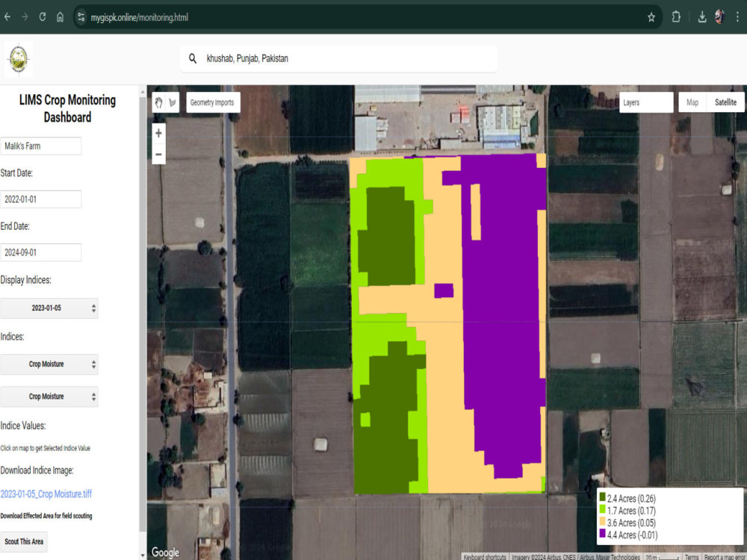Click 'LIMS Crop Monitoring Dashboard' heading
This screenshot has height=560, width=747.
[x=67, y=108]
